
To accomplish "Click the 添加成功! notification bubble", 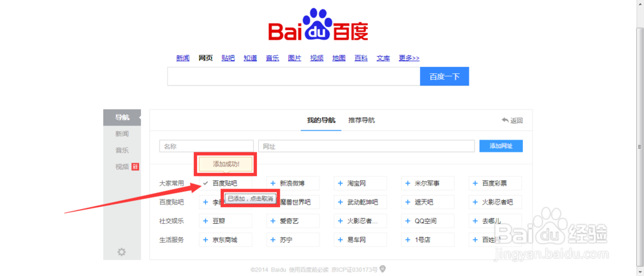I will coord(226,163).
